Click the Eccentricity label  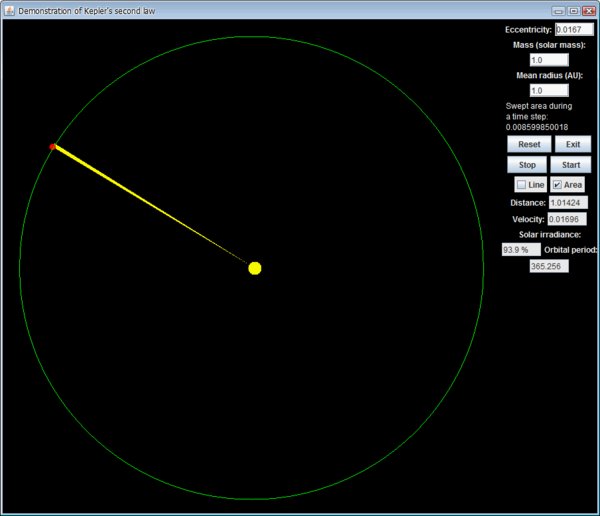(x=528, y=29)
